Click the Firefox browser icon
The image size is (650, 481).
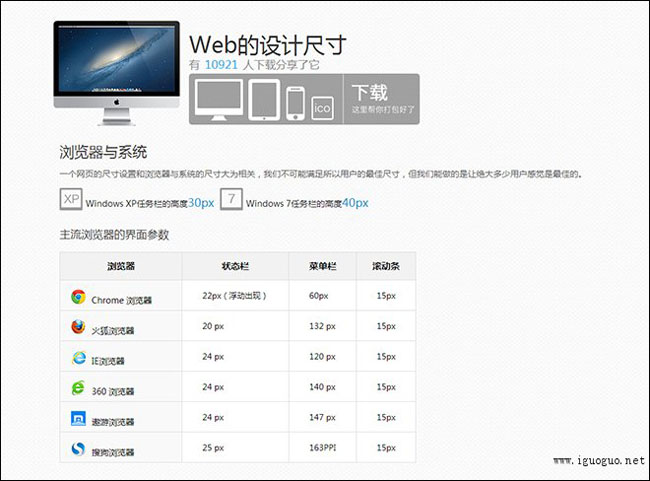pyautogui.click(x=78, y=327)
